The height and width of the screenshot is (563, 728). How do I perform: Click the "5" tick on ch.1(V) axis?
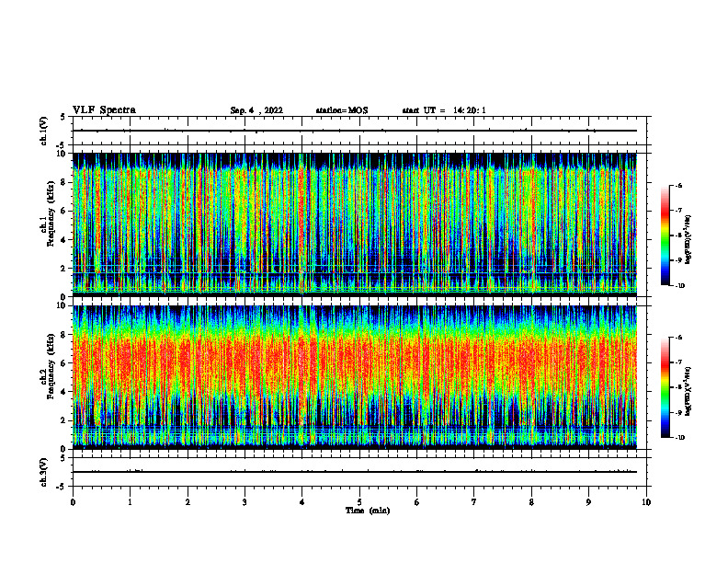pyautogui.click(x=63, y=117)
